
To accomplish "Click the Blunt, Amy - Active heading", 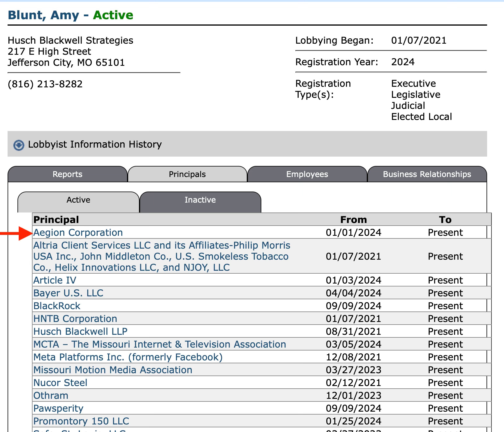I will click(x=71, y=15).
